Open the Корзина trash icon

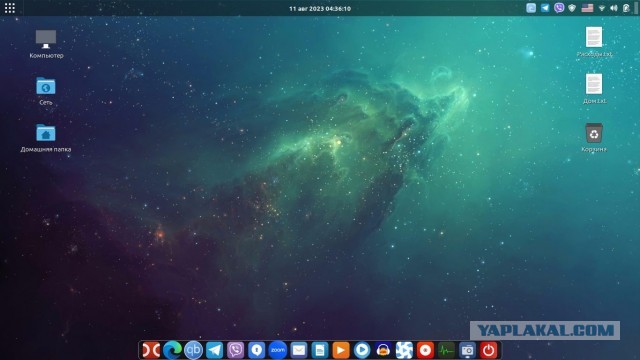594,138
